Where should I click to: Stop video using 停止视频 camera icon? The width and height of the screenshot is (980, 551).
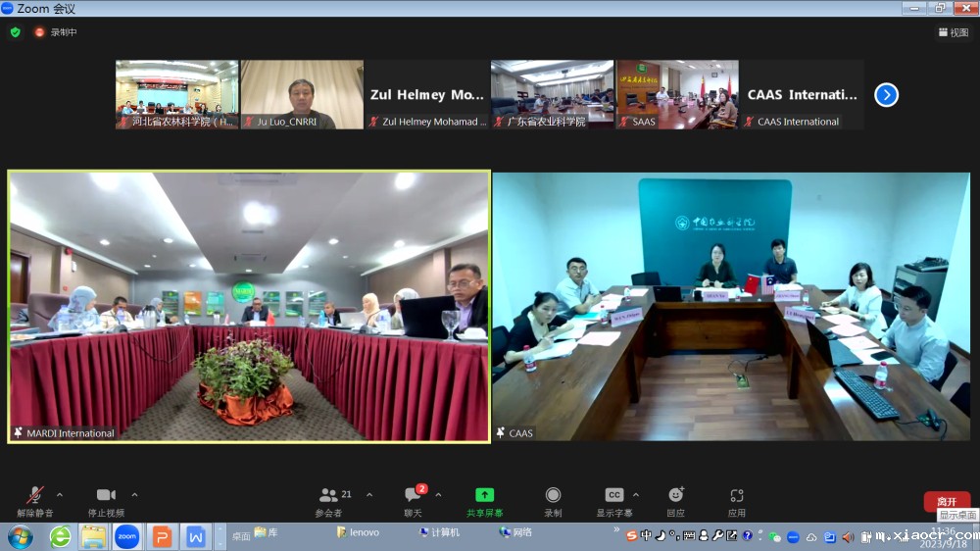point(106,496)
